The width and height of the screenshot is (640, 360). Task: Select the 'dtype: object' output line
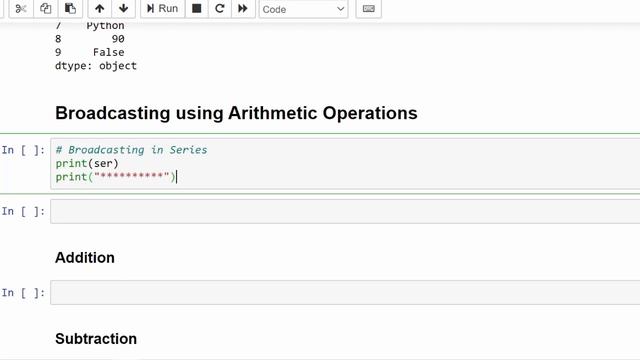96,66
